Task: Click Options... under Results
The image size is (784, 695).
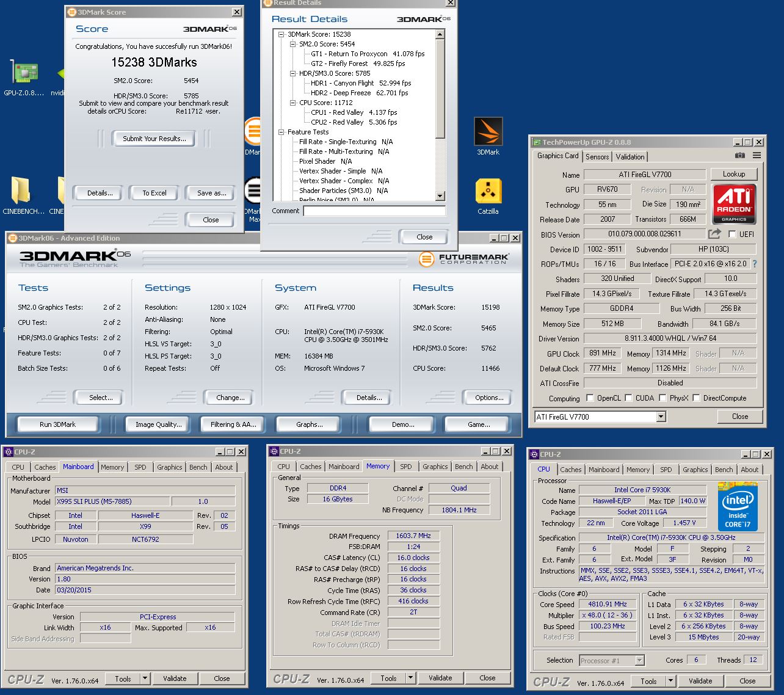Action: click(489, 398)
